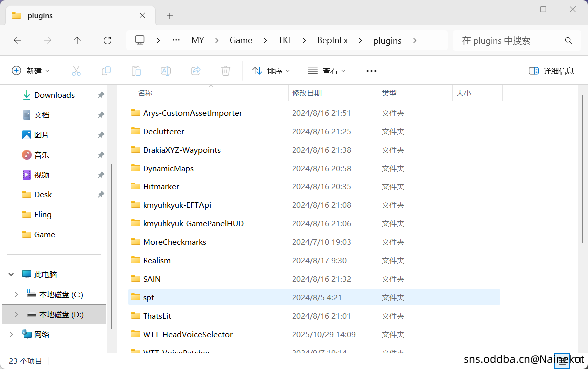Refresh the current folder view
588x369 pixels.
(107, 41)
